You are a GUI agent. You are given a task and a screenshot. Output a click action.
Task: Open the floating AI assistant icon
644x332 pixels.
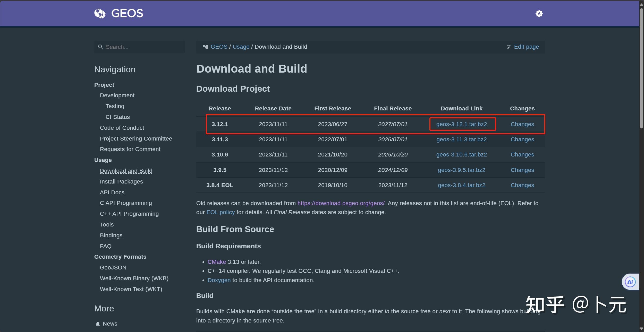(x=630, y=282)
